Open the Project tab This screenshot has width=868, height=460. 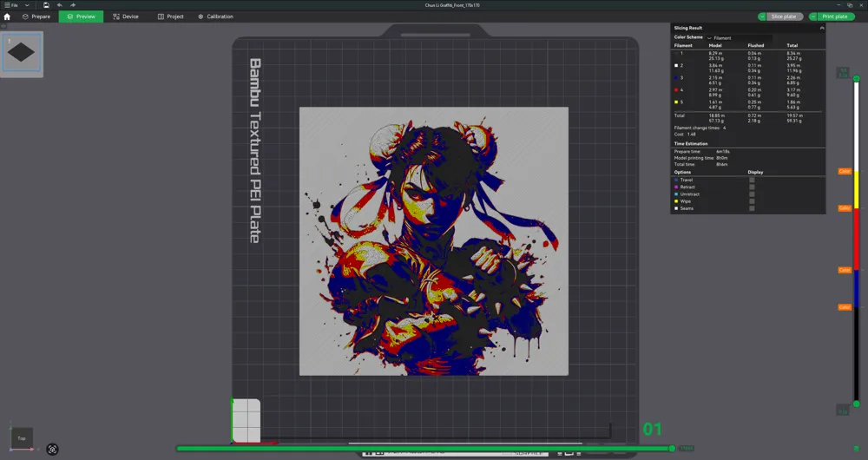170,16
